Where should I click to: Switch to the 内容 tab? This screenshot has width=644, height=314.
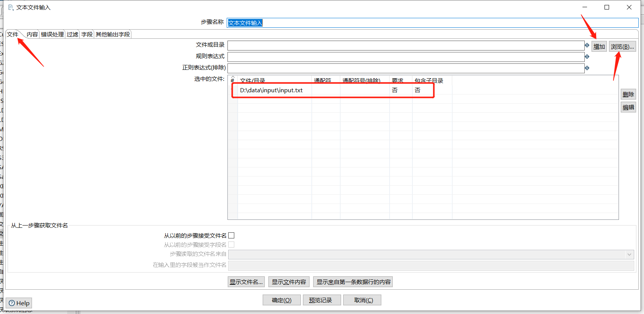click(x=32, y=34)
